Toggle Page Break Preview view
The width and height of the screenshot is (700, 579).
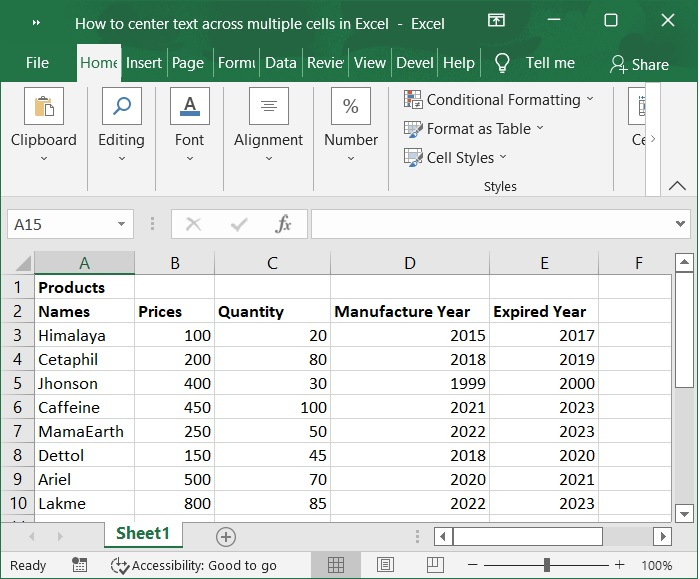pyautogui.click(x=434, y=565)
